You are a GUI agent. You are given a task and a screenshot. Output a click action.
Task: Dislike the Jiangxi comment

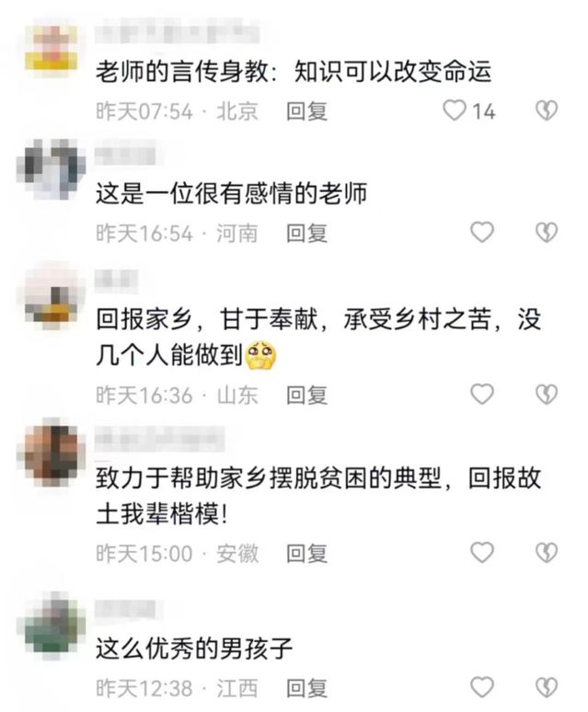(x=547, y=687)
